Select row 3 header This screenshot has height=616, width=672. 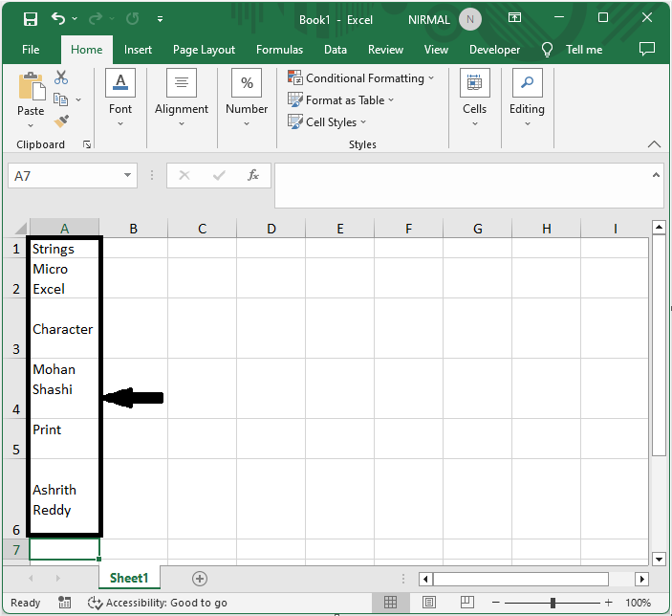tap(16, 328)
